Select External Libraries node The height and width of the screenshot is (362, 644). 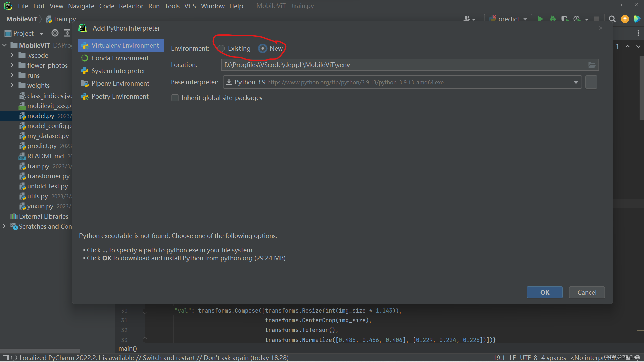pos(44,216)
